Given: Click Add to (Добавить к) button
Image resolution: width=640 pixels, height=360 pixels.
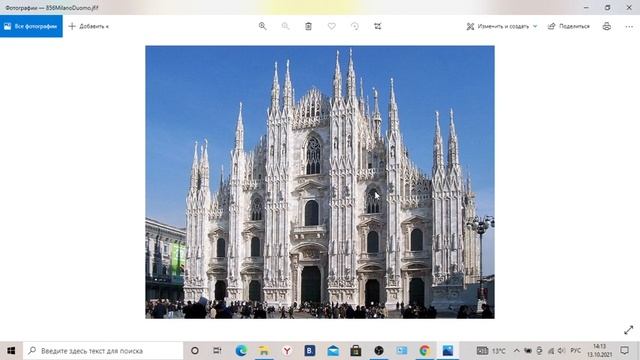Looking at the screenshot, I should 89,26.
